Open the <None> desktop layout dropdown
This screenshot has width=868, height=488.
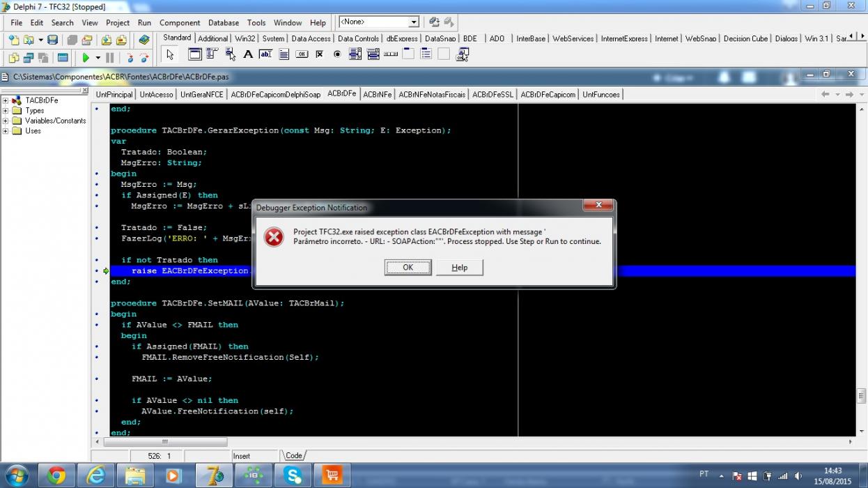tap(414, 22)
